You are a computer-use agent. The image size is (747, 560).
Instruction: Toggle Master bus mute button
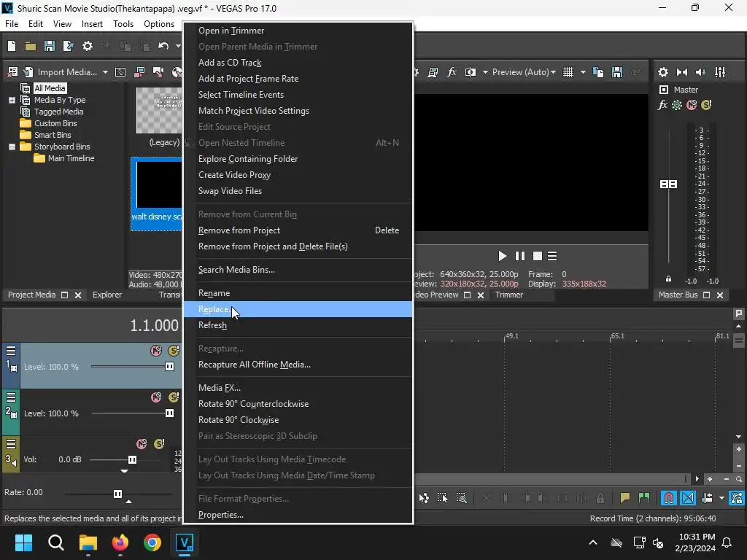692,105
